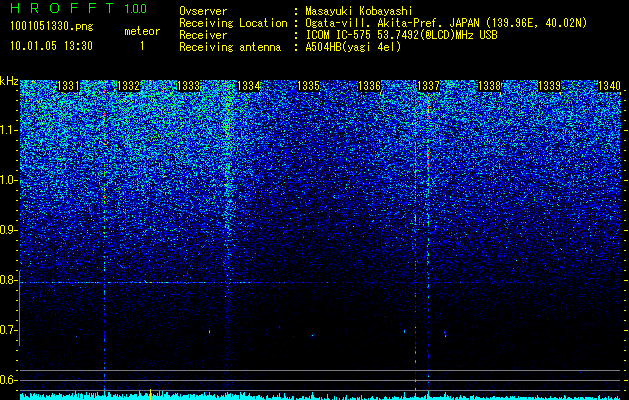Click the 1336 time marker

click(369, 86)
